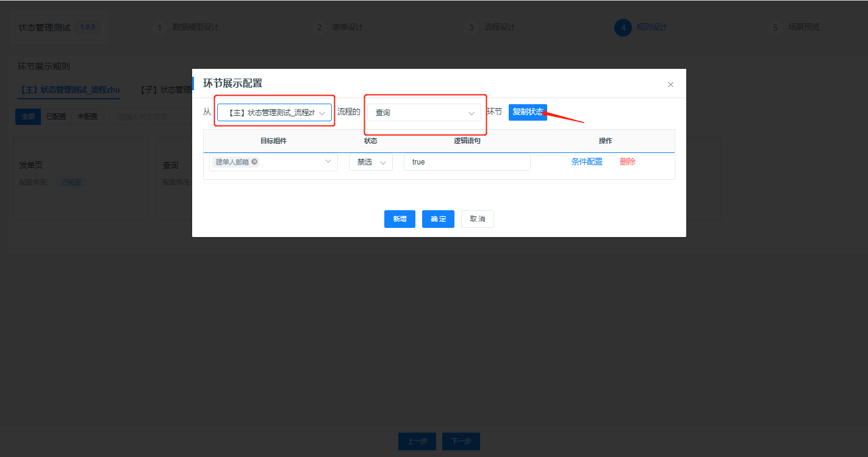Click the status name search field
868x457 pixels.
pos(151,116)
